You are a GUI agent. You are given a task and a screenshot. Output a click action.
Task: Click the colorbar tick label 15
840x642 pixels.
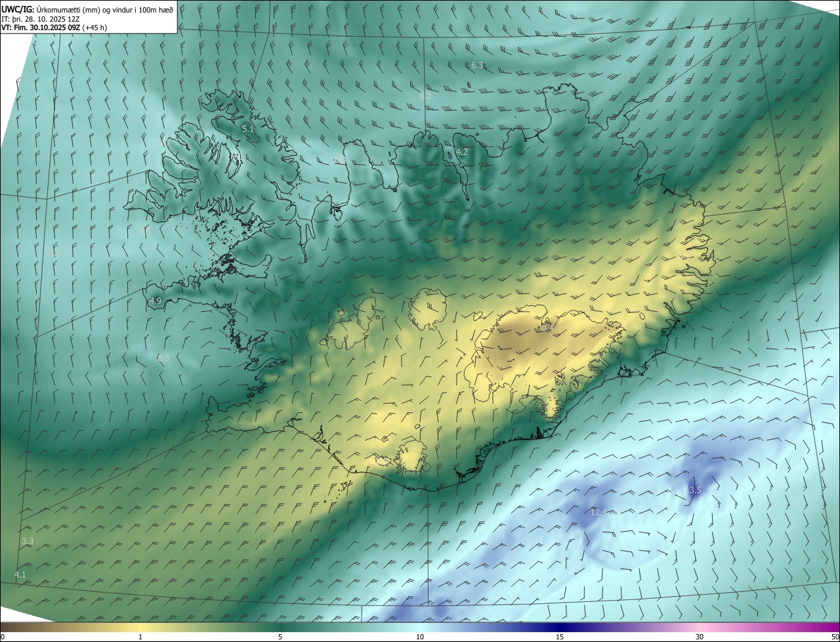560,637
